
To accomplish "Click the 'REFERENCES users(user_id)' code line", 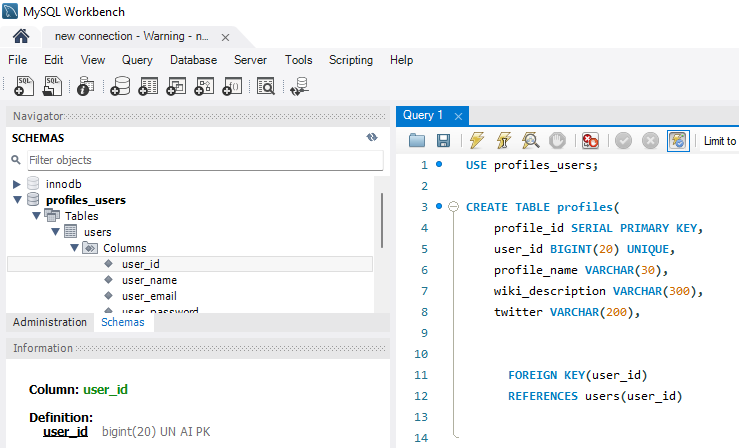I will coord(595,396).
